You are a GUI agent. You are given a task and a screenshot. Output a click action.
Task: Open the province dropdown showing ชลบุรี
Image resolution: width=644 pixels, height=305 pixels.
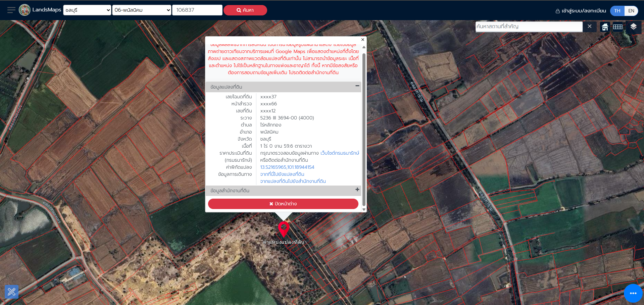[87, 10]
